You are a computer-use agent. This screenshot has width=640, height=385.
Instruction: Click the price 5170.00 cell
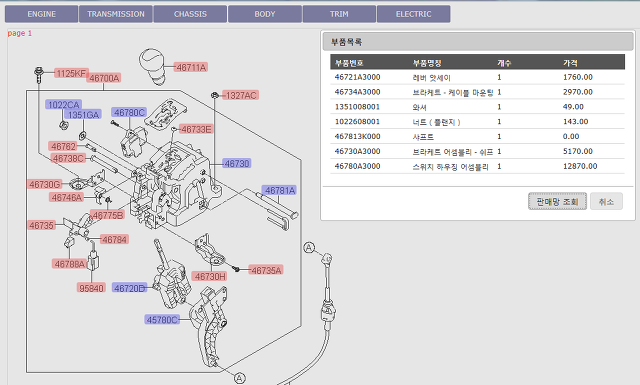click(578, 151)
